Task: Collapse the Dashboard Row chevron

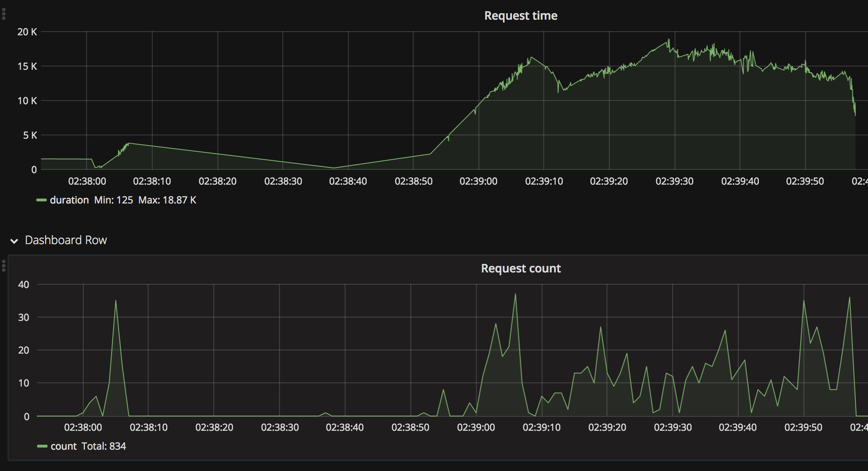Action: pyautogui.click(x=14, y=241)
